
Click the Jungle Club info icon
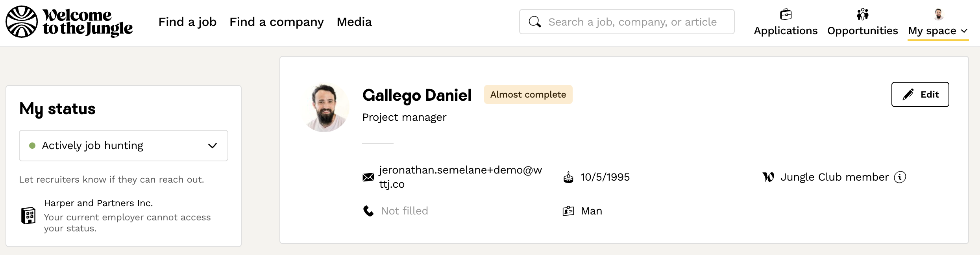(900, 177)
